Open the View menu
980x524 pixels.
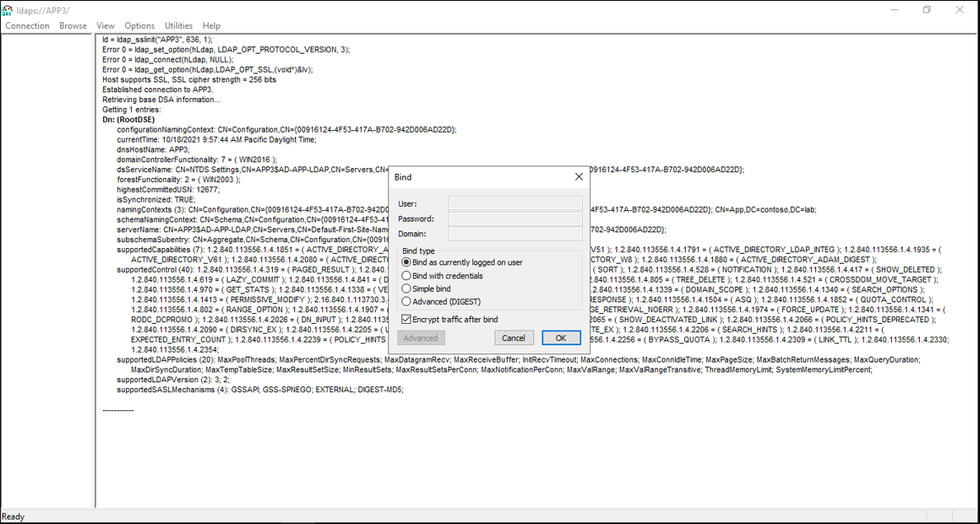(105, 26)
